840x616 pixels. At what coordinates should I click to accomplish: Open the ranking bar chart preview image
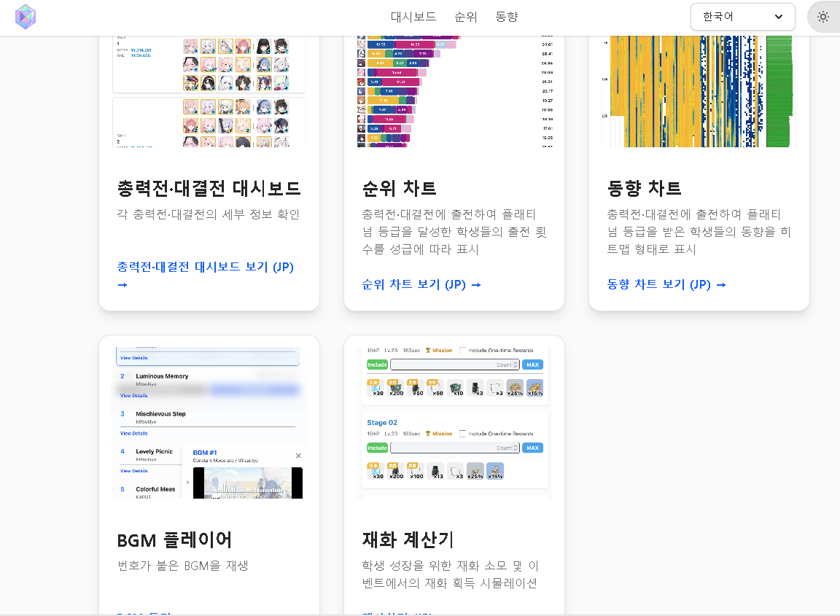click(x=454, y=91)
